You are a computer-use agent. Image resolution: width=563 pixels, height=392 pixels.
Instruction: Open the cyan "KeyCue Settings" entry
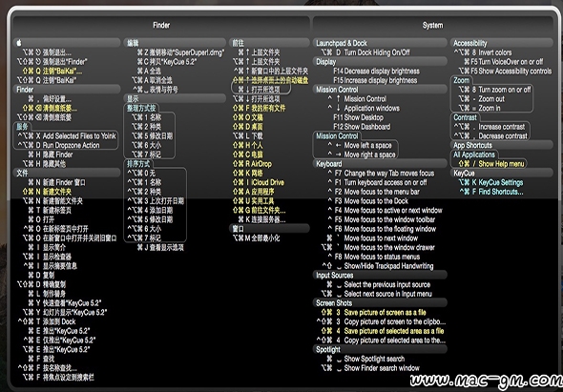pos(490,182)
